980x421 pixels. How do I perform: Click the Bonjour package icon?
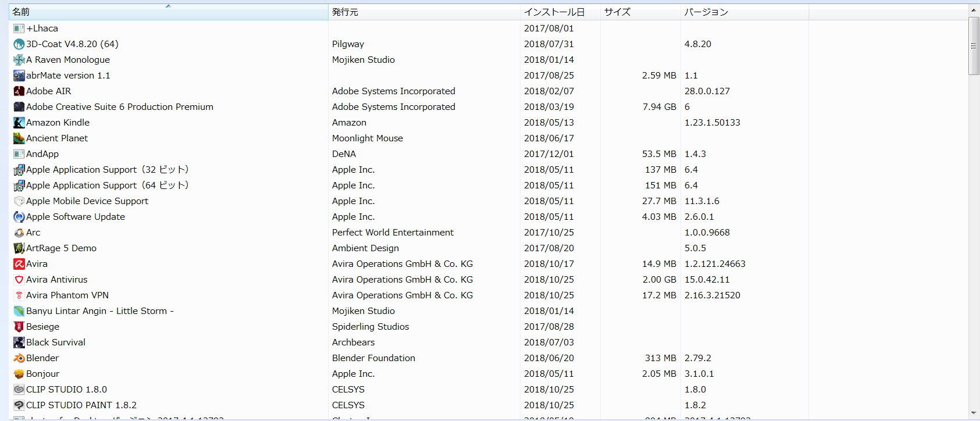tap(19, 374)
